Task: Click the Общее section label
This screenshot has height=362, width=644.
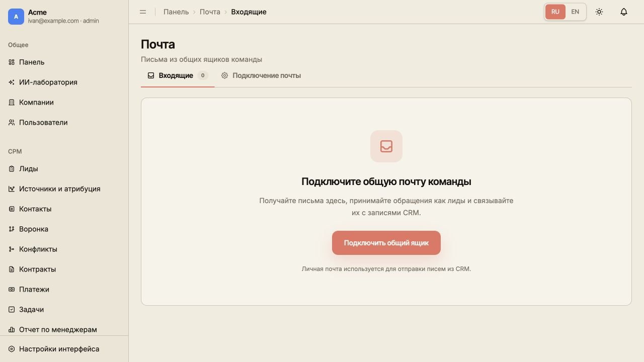Action: coord(18,45)
